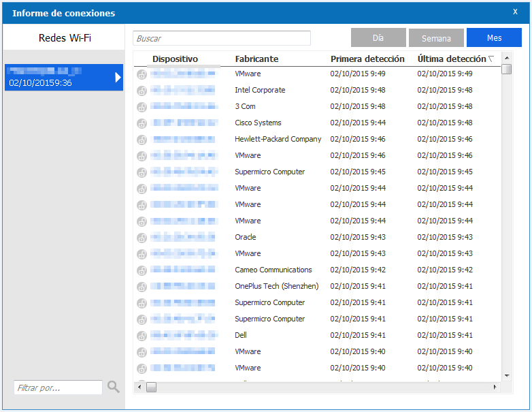Click first detection in Hewlett-Packard row
The height and width of the screenshot is (412, 532).
click(x=358, y=139)
